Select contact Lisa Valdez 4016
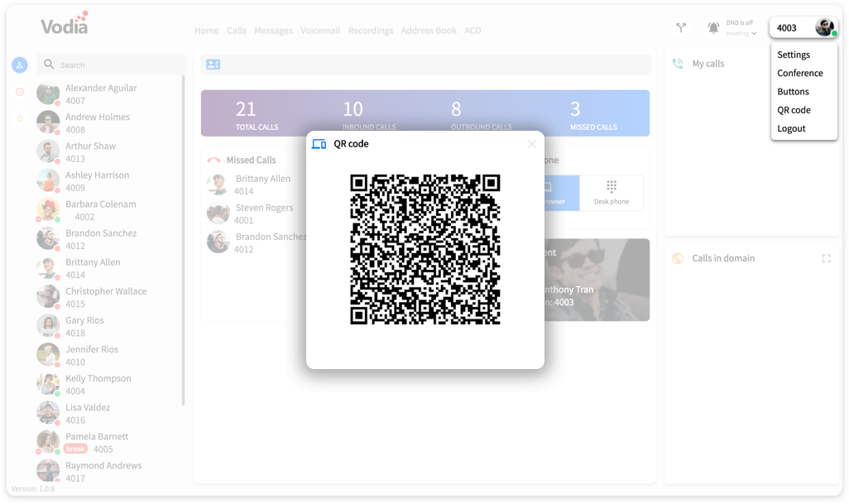The height and width of the screenshot is (504, 849). point(108,414)
